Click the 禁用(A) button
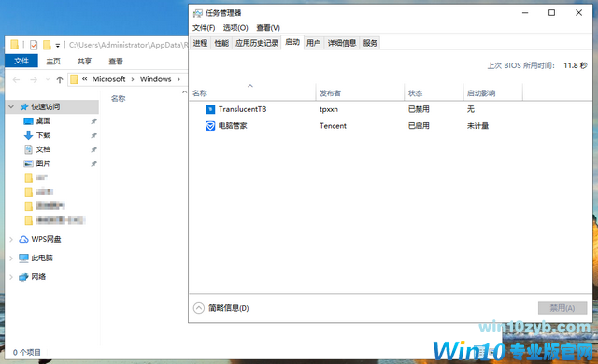 [x=562, y=308]
